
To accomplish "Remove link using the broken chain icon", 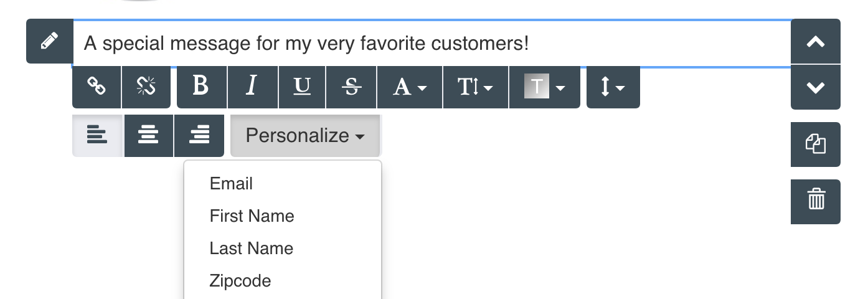I will [x=146, y=87].
